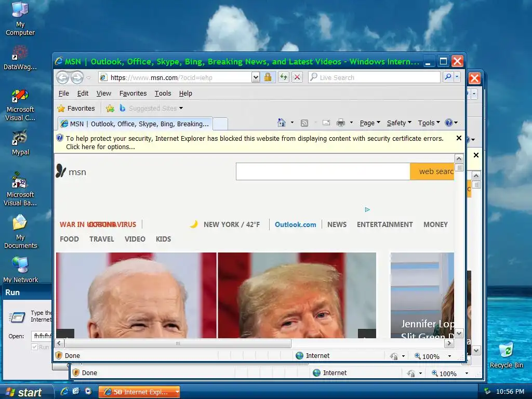532x399 pixels.
Task: Expand the zoom level dropdown in front window
Action: (449, 356)
